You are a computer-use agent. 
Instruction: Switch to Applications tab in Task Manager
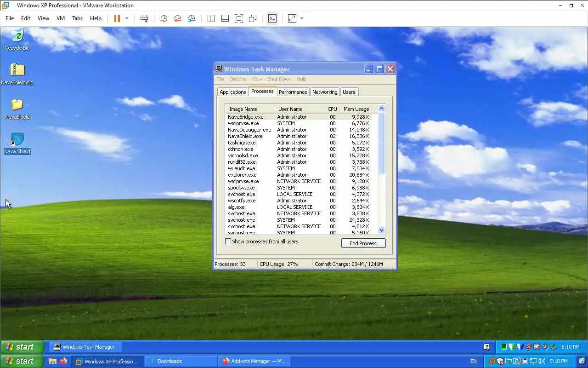click(x=233, y=92)
